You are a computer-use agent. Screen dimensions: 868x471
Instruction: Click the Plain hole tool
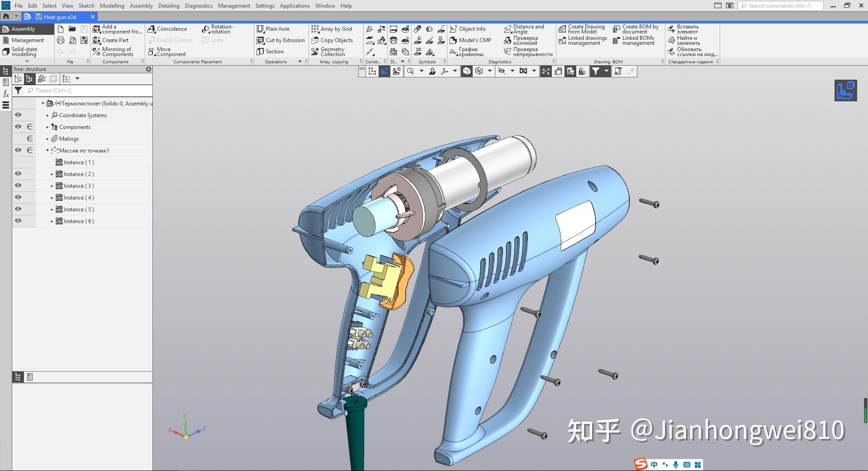(274, 29)
